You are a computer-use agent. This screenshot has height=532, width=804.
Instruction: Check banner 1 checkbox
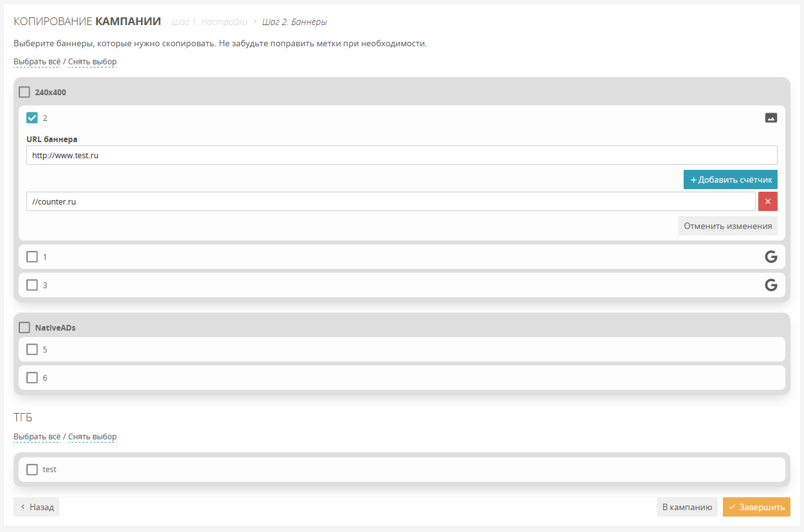coord(32,257)
